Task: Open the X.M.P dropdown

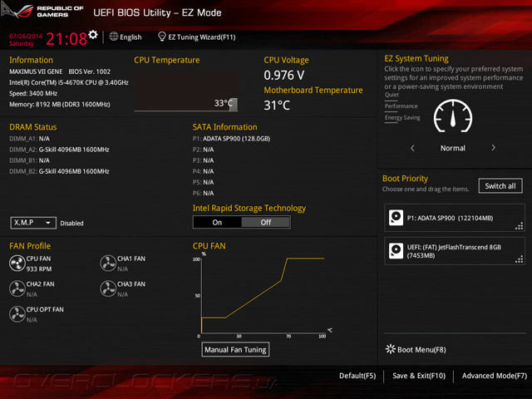Action: coord(33,223)
